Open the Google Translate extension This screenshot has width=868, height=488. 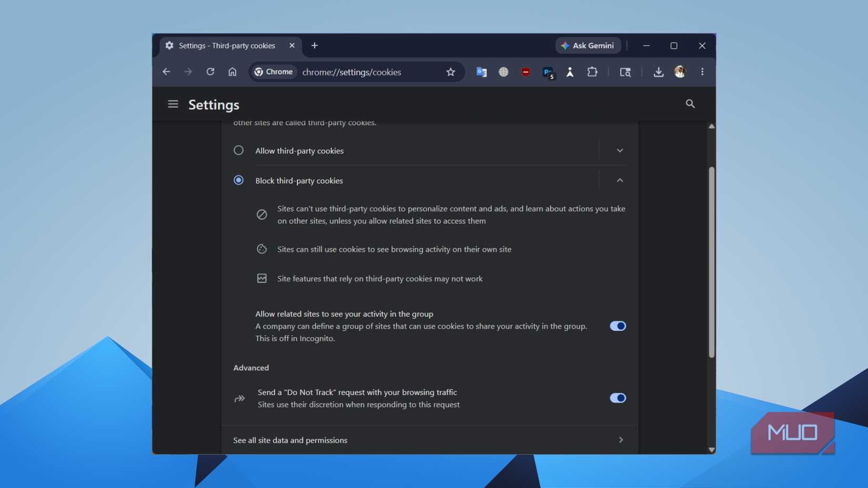tap(481, 72)
